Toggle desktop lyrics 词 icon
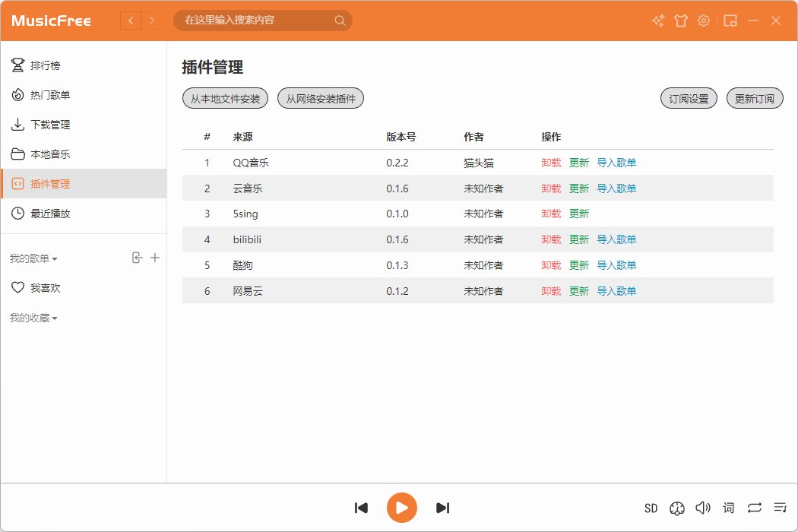798x532 pixels. click(x=729, y=508)
